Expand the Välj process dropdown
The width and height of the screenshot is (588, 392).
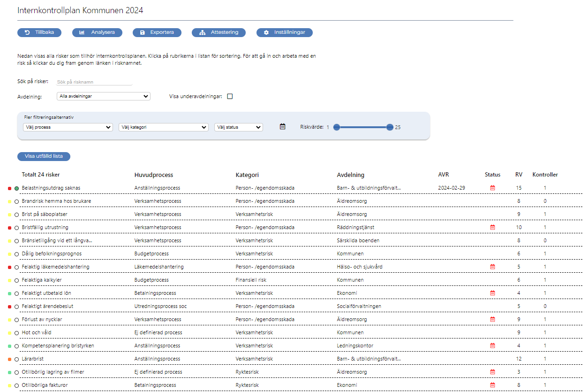coord(68,127)
